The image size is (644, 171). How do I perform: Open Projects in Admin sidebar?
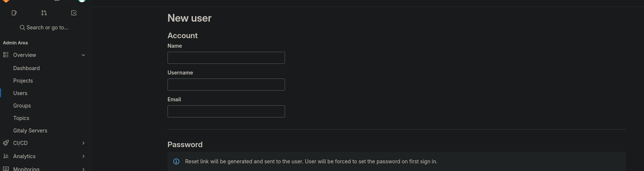23,81
